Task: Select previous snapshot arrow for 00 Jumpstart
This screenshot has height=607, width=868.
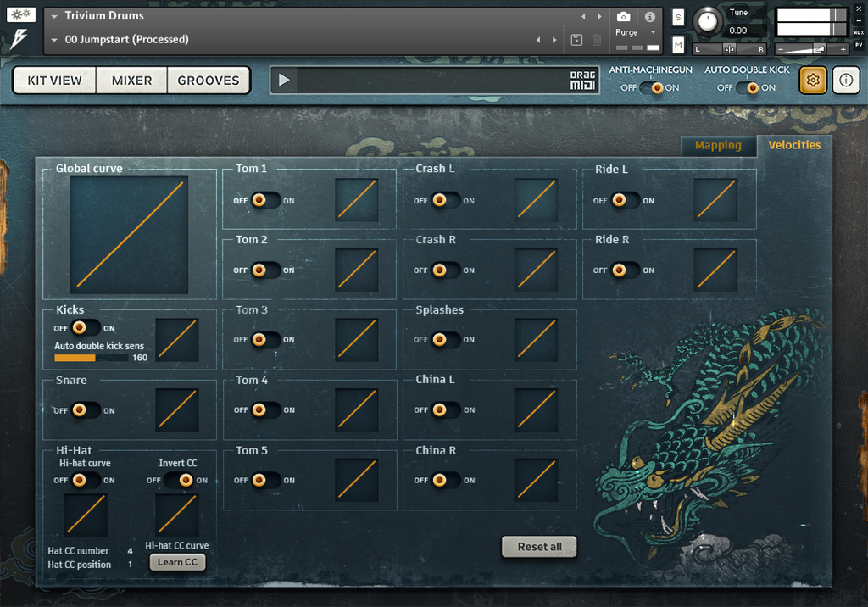Action: coord(538,40)
